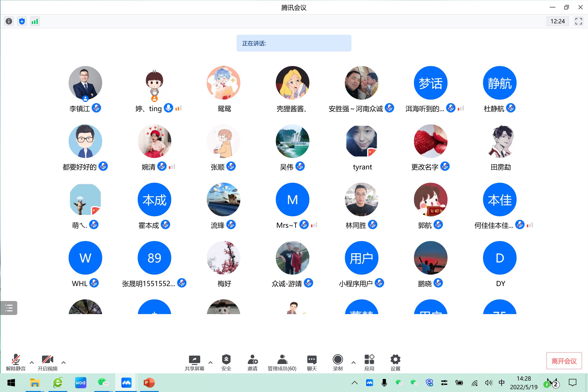Click muted mic icon beside 郭航
Viewport: 588px width, 392px height.
pyautogui.click(x=438, y=224)
